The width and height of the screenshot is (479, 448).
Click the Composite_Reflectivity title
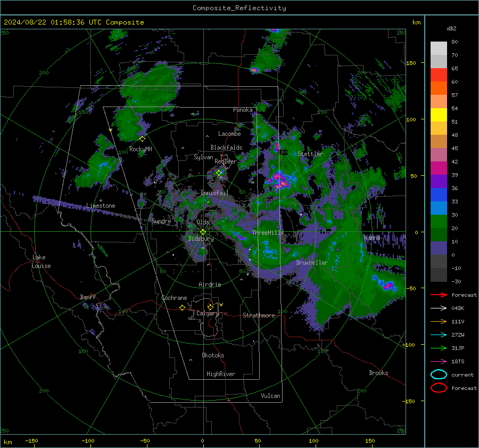tap(240, 8)
